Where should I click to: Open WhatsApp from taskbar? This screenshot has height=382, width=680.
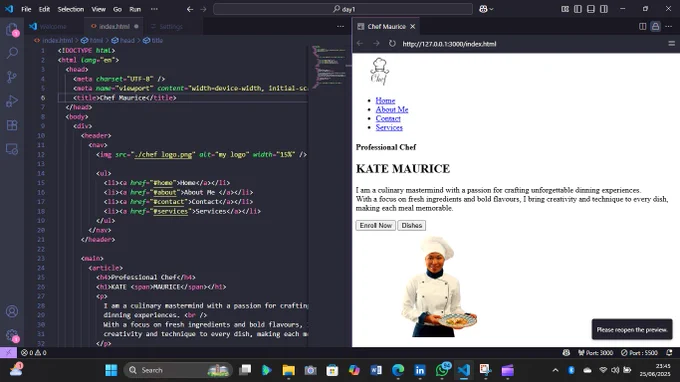coord(442,370)
